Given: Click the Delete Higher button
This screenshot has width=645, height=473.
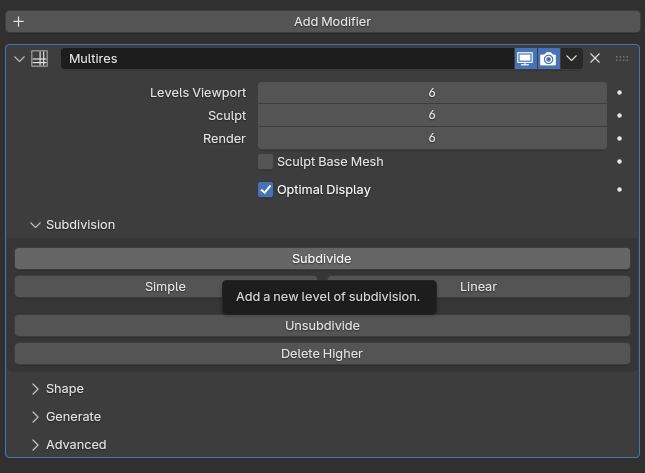Looking at the screenshot, I should coord(322,354).
